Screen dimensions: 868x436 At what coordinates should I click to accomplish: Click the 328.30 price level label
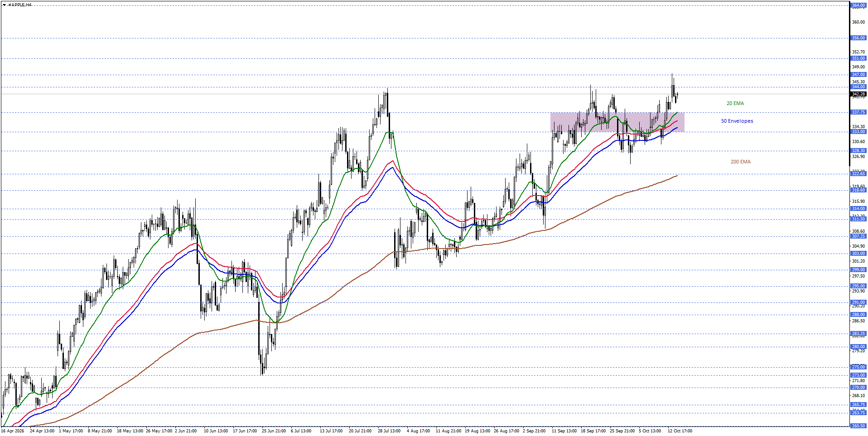coord(858,151)
